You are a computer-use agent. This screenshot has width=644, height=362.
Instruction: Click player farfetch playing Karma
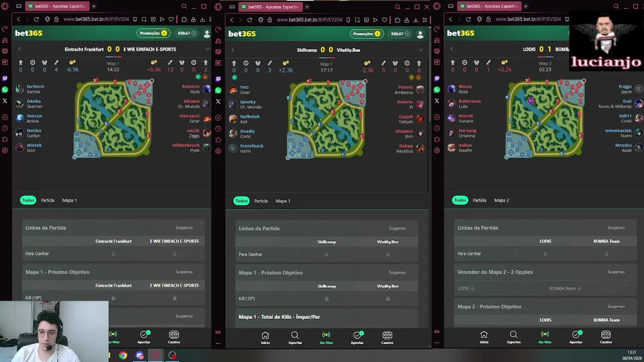coord(30,89)
